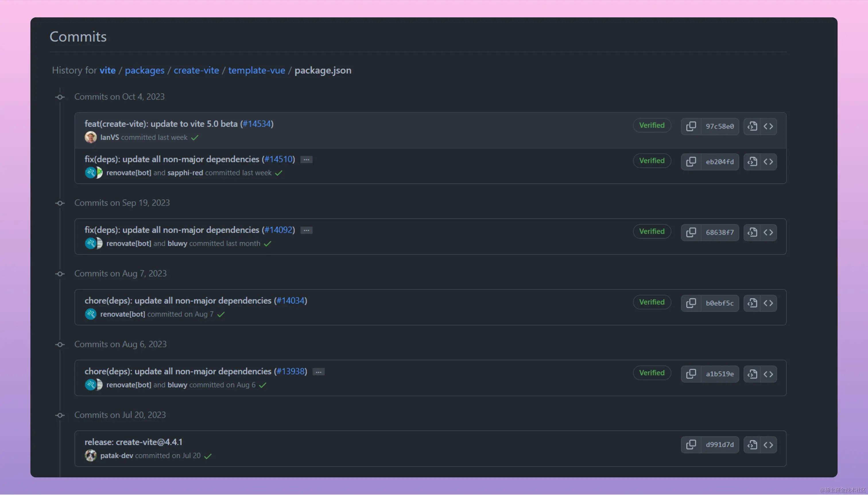The width and height of the screenshot is (868, 495).
Task: Expand description of commit #14510
Action: click(x=306, y=159)
